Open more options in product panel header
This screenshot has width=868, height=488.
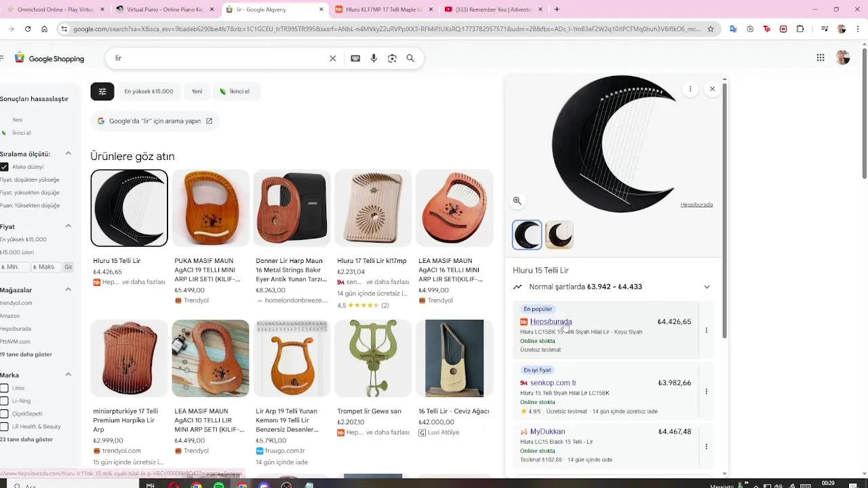click(690, 89)
